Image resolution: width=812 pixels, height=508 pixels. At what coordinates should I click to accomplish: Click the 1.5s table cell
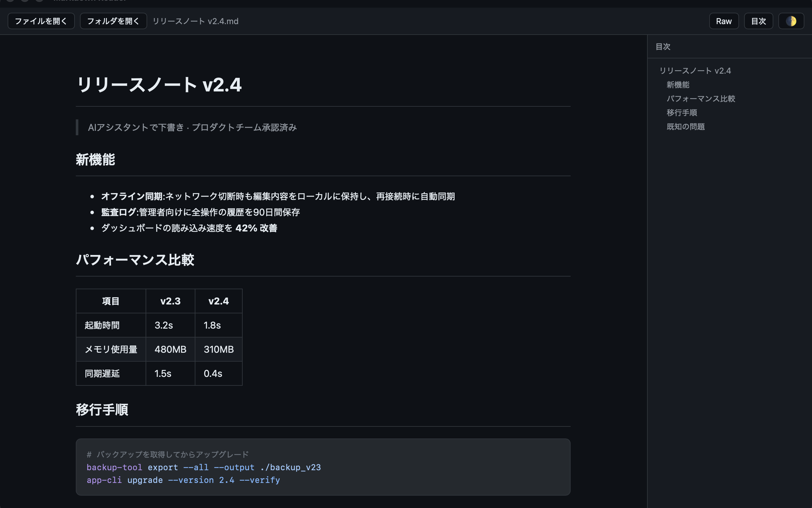(x=170, y=374)
